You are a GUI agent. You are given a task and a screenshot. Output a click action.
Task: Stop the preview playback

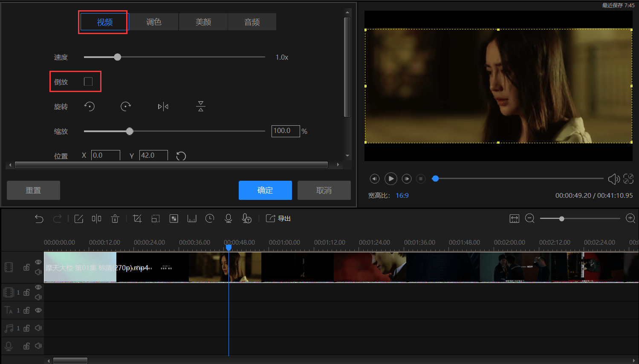click(421, 179)
